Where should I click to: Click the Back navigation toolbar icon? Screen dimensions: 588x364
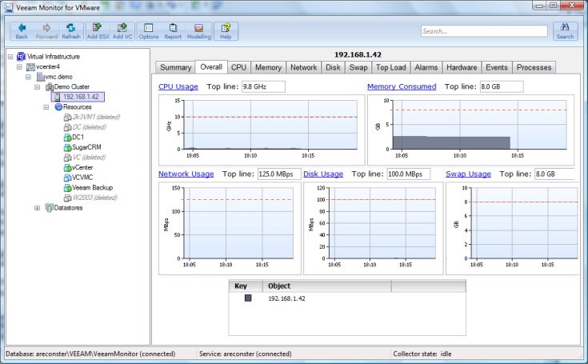[x=22, y=30]
